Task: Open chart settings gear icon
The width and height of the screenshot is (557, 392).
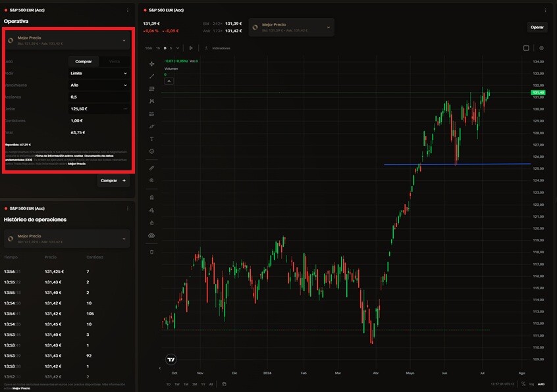Action: 541,48
